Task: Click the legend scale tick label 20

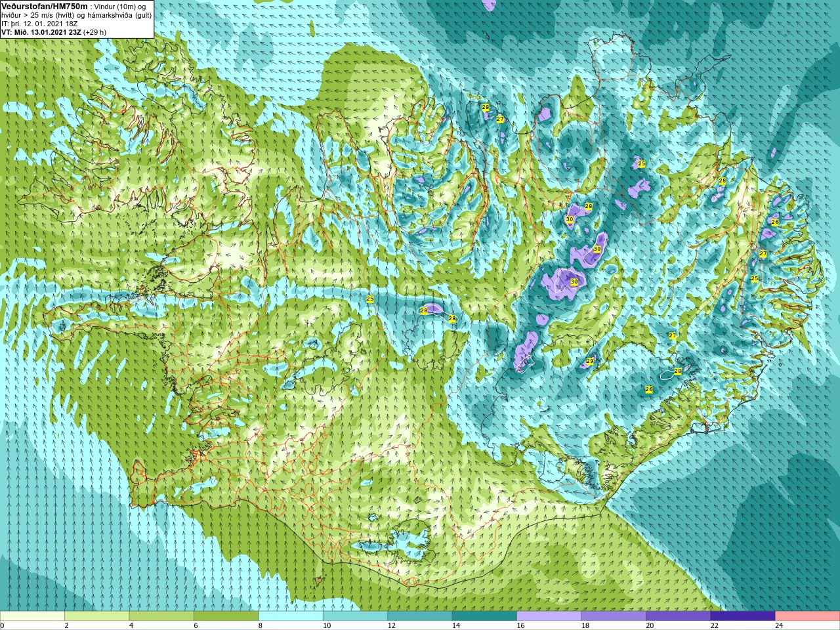Action: (650, 625)
